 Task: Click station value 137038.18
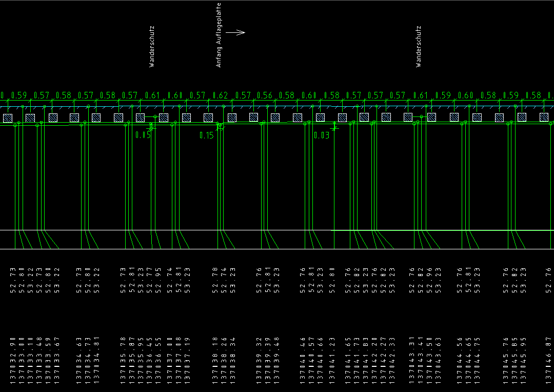[x=215, y=360]
